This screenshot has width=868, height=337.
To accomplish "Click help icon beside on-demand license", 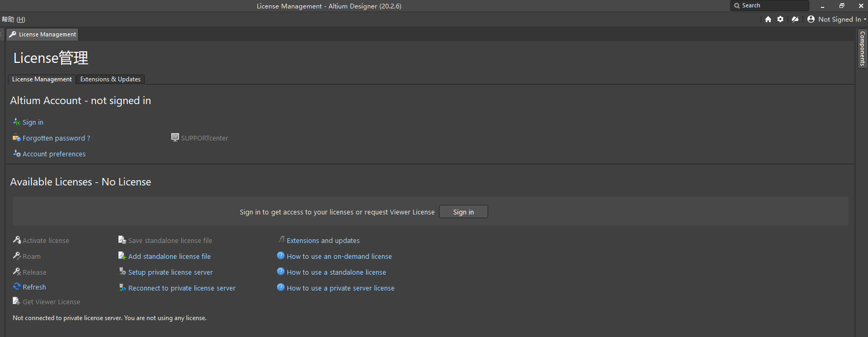I will click(x=281, y=256).
